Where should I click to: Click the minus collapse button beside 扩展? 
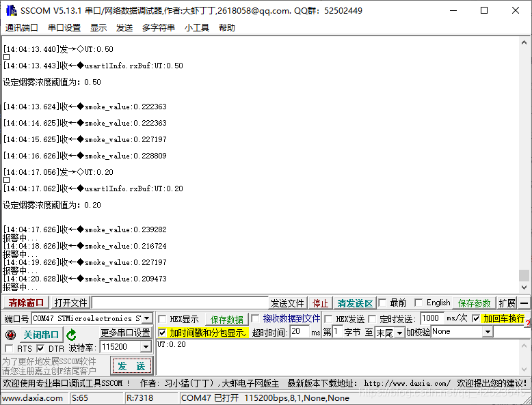pos(524,303)
